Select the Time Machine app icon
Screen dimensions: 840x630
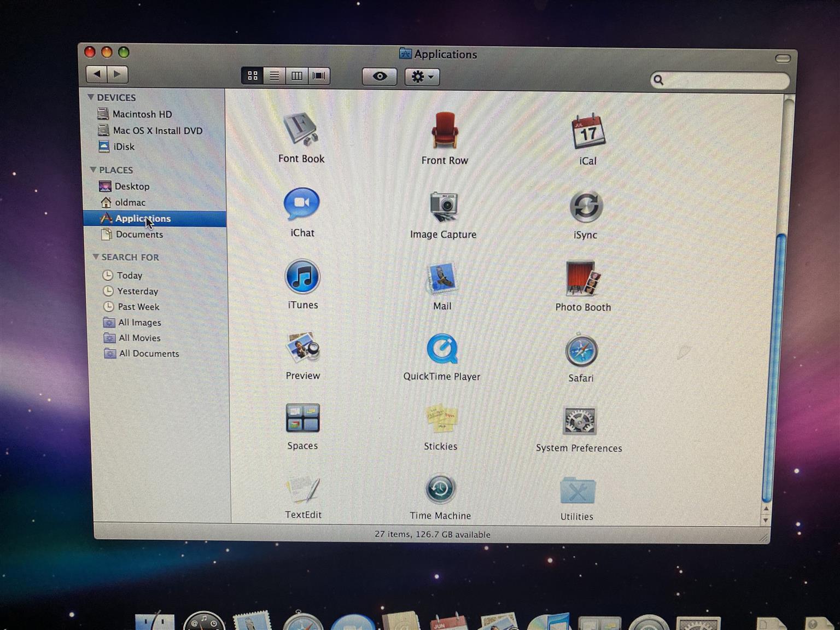[440, 489]
